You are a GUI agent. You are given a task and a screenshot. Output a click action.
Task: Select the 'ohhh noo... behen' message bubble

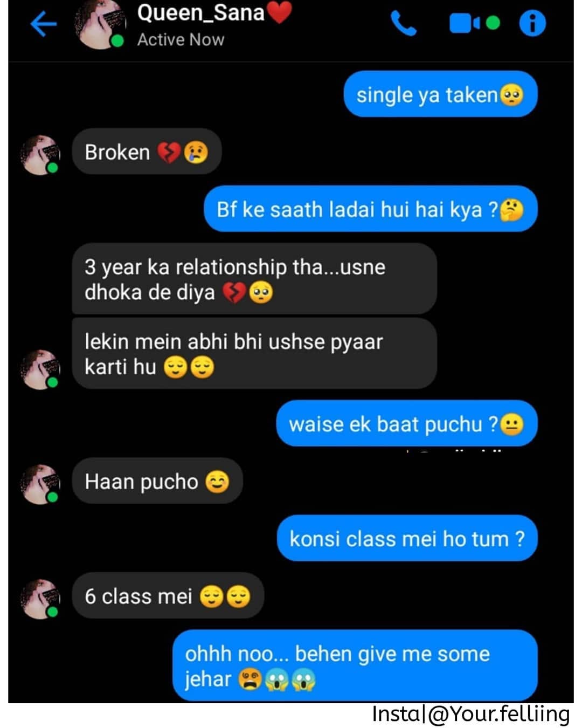(355, 665)
